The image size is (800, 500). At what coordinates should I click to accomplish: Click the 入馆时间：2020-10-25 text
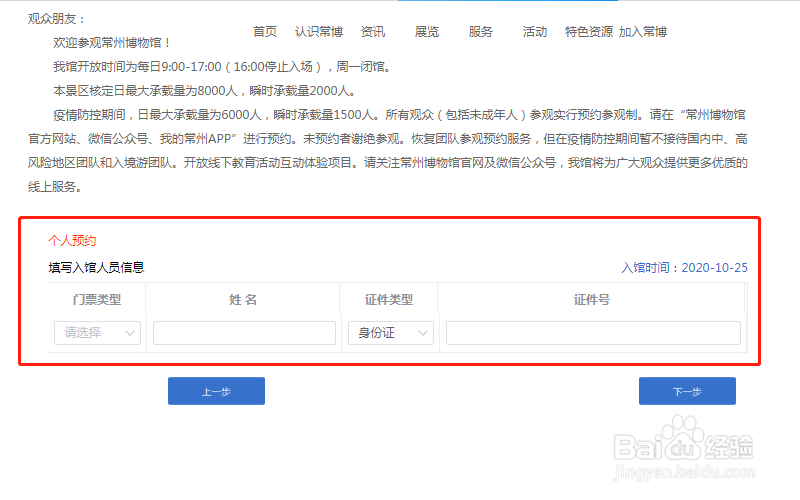684,267
